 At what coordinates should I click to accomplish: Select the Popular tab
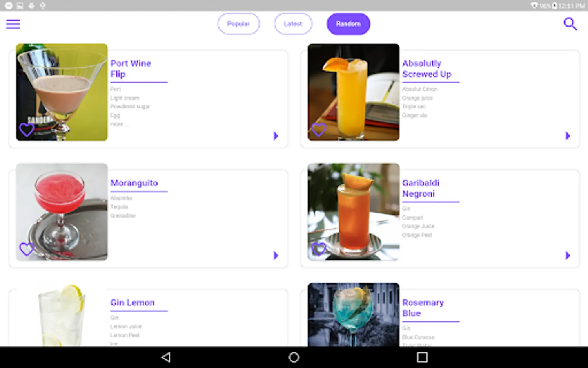pos(238,24)
